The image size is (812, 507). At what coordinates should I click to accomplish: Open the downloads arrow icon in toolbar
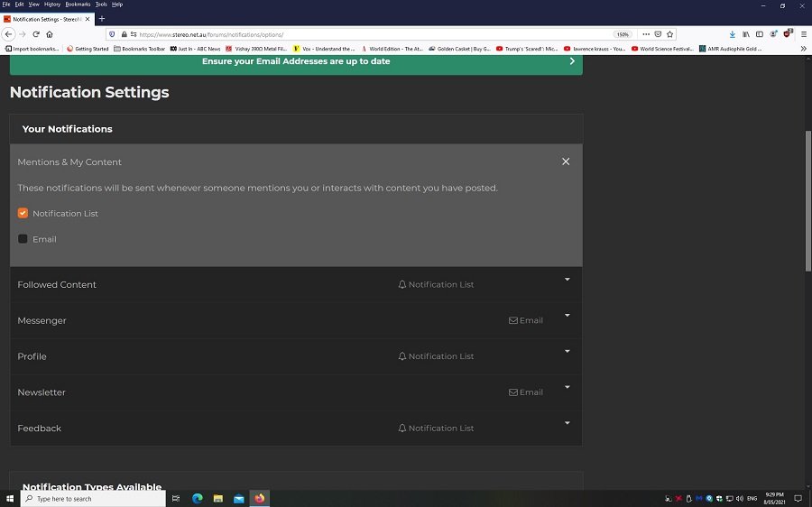(x=732, y=34)
